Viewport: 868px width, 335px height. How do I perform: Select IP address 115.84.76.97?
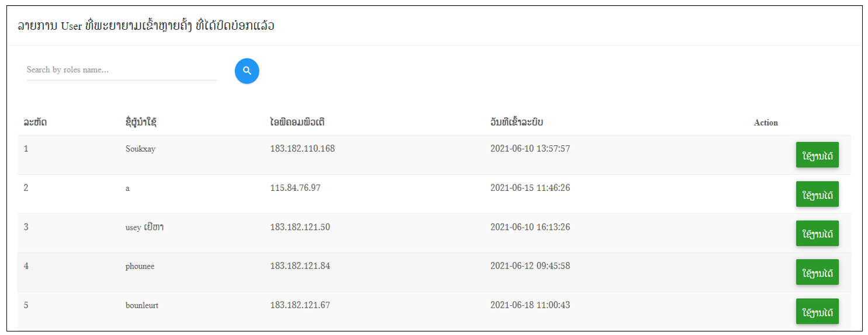(x=295, y=188)
